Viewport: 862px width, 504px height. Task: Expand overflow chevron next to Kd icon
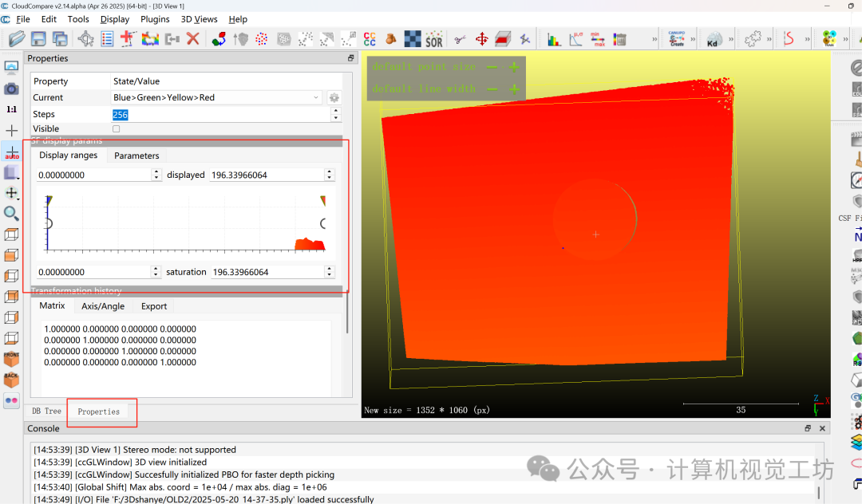pyautogui.click(x=730, y=40)
